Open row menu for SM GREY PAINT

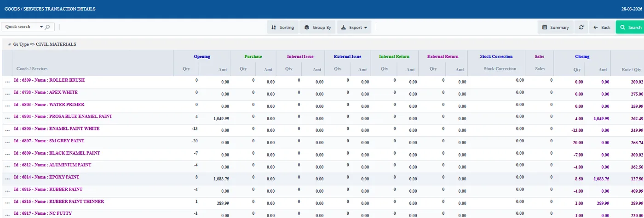point(7,142)
